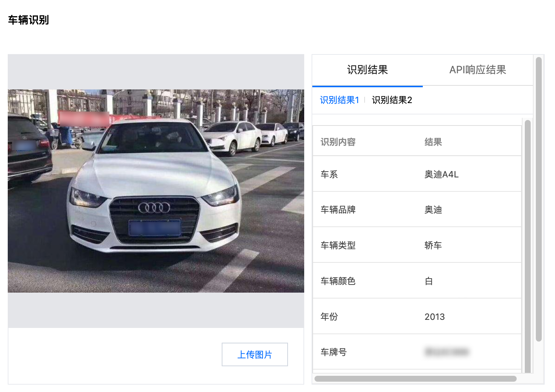Click the 2013 year value
Image resolution: width=555 pixels, height=392 pixels.
tap(435, 317)
